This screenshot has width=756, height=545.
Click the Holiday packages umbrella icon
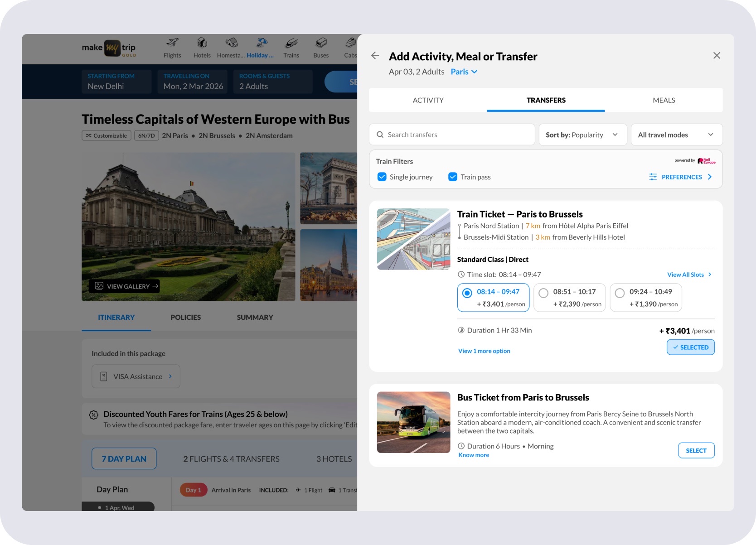(262, 43)
